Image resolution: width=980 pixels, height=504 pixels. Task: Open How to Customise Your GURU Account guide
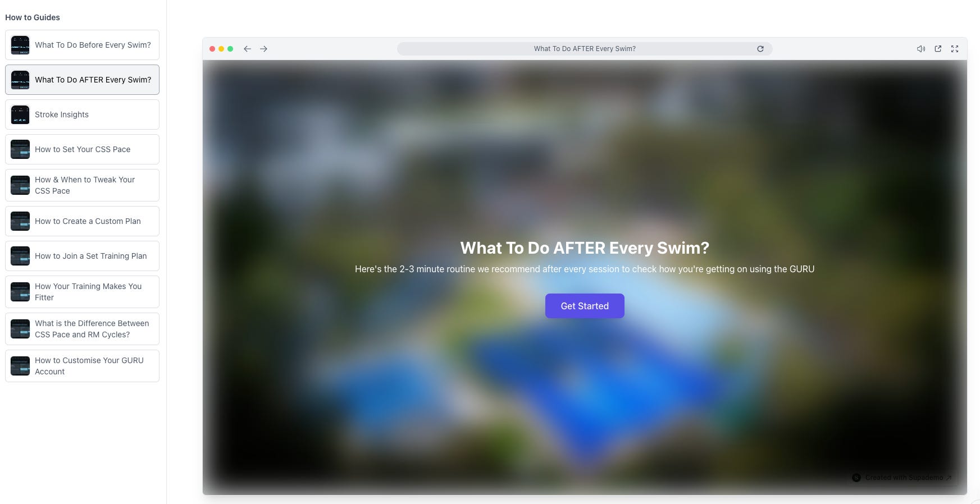tap(82, 366)
